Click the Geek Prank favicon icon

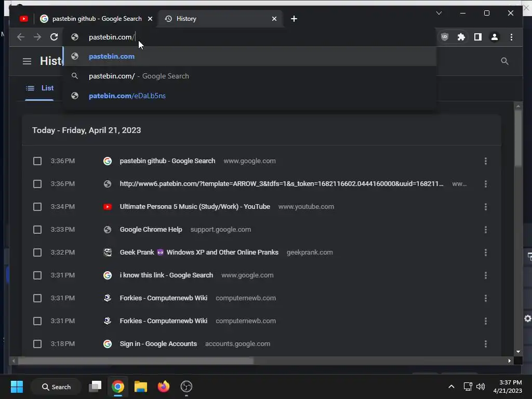pyautogui.click(x=108, y=252)
